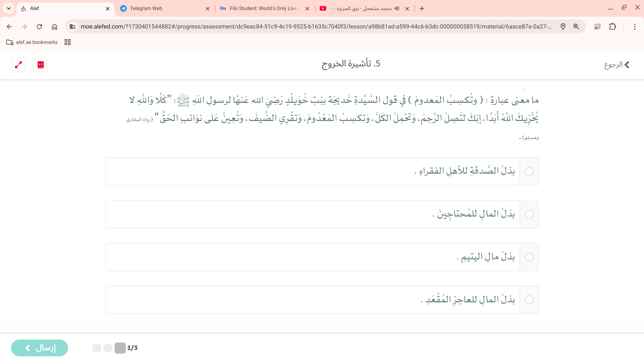The width and height of the screenshot is (644, 362).
Task: Open the alef.ae bookmarks folder
Action: pyautogui.click(x=32, y=42)
